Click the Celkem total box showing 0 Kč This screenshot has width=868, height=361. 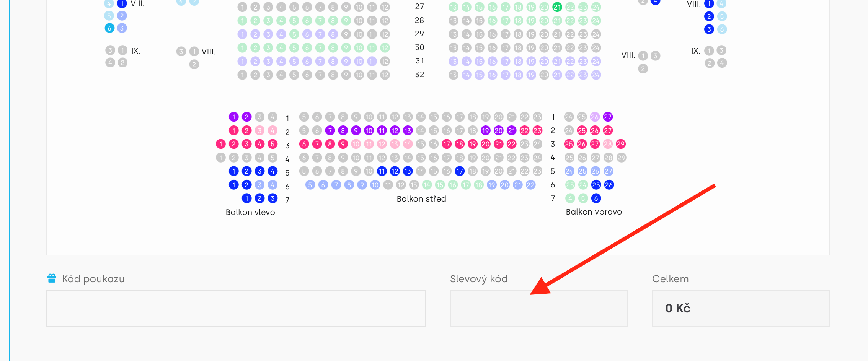point(741,308)
